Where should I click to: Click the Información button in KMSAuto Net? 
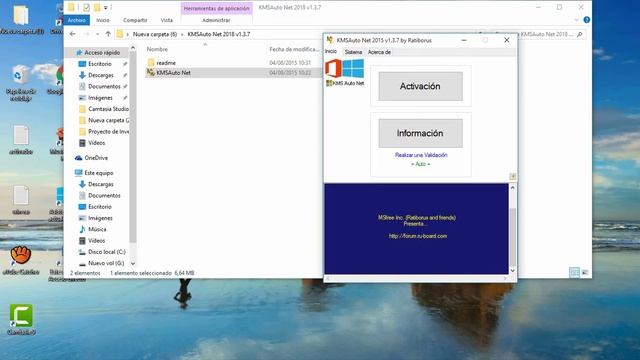[420, 133]
